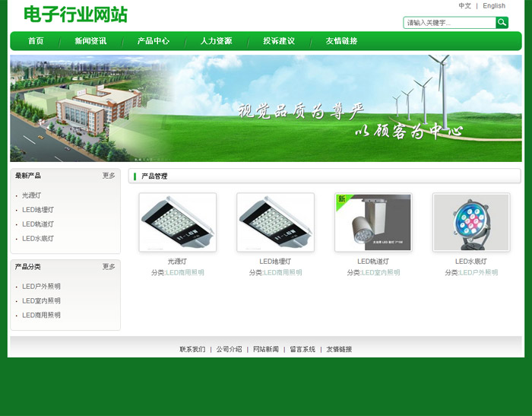Viewport: 532px width, 416px height.
Task: Go to 首页 in the navigation bar
Action: (x=36, y=41)
